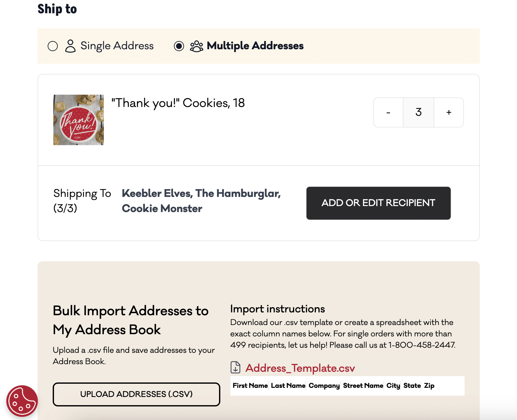Click the single person icon
This screenshot has width=517, height=420.
point(70,46)
